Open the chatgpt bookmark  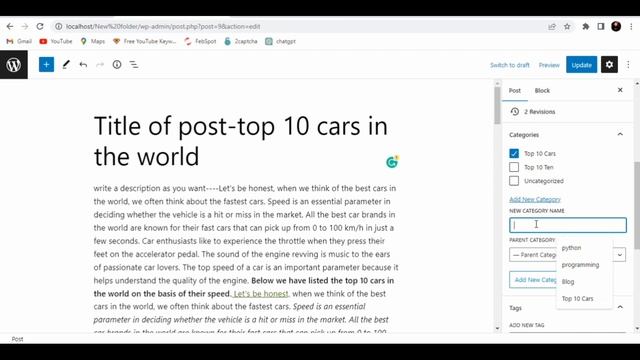click(280, 41)
